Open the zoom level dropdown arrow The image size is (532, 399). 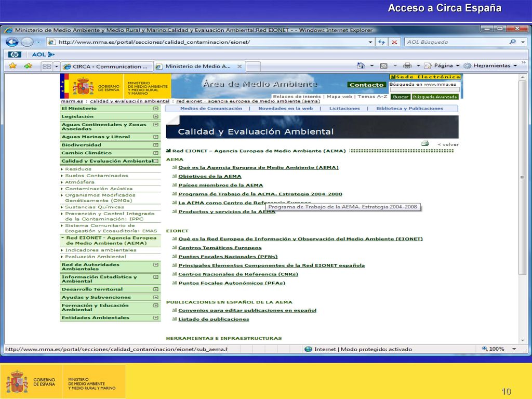(x=514, y=349)
